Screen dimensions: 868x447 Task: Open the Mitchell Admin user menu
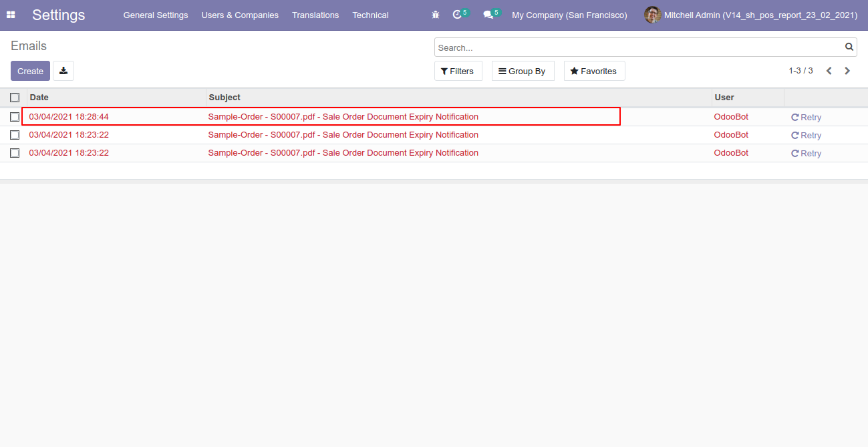(751, 15)
